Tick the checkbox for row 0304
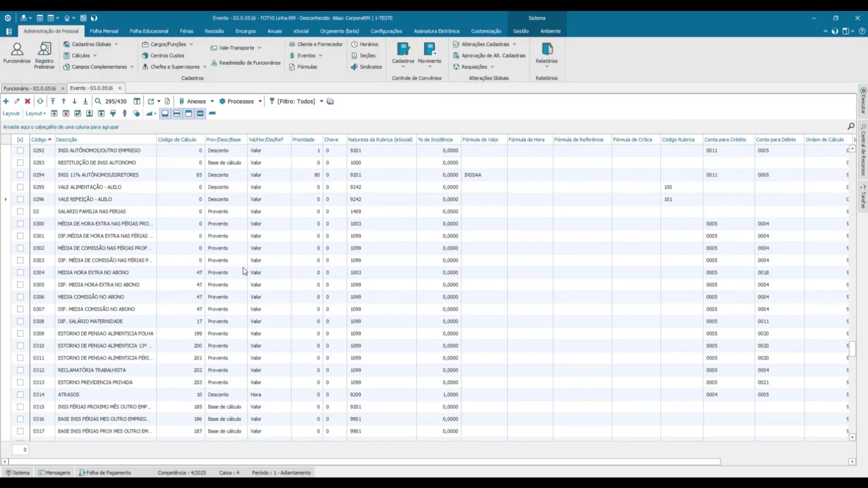The image size is (868, 488). pyautogui.click(x=20, y=272)
